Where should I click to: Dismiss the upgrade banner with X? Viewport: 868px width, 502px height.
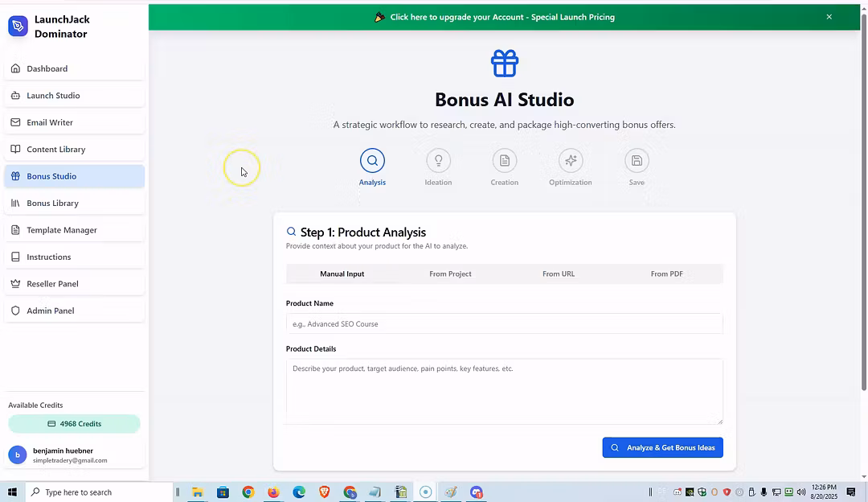point(829,17)
